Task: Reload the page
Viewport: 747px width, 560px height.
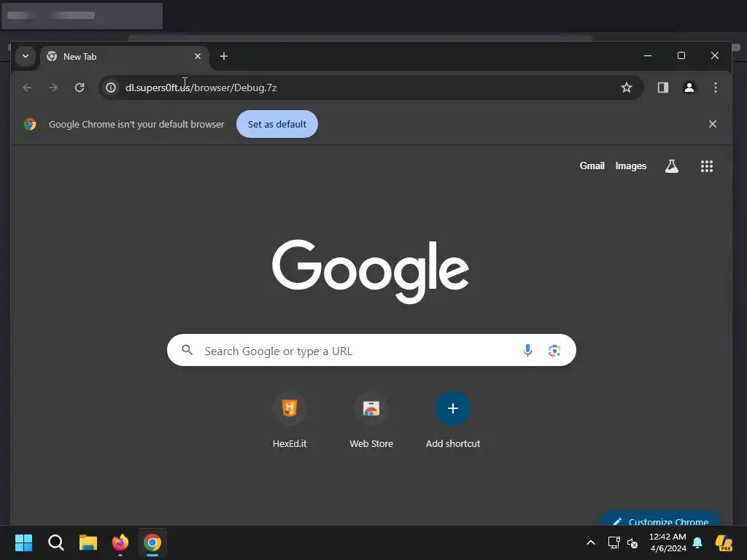Action: pos(80,87)
